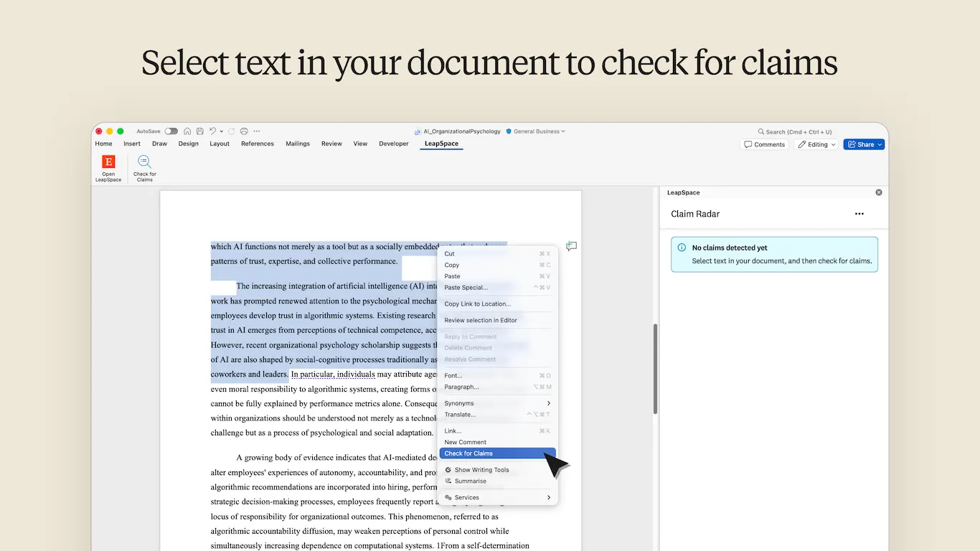Image resolution: width=980 pixels, height=551 pixels.
Task: Go to the Home icon in title bar
Action: (x=187, y=131)
